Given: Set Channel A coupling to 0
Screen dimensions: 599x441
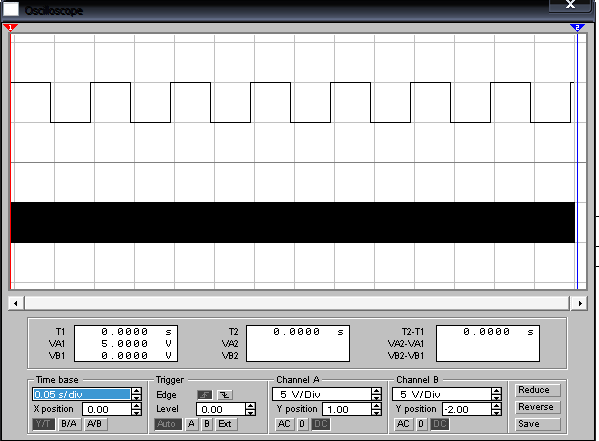Looking at the screenshot, I should (x=302, y=424).
